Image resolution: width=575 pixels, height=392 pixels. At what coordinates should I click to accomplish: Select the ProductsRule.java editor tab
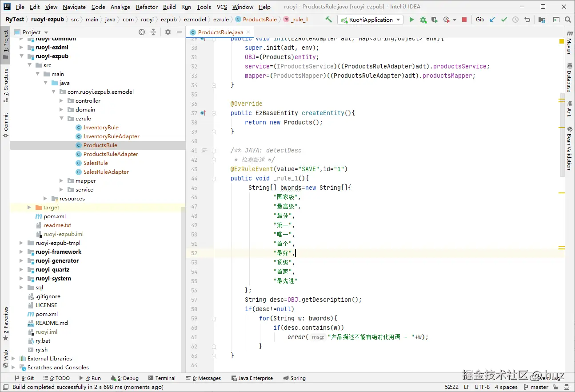220,32
